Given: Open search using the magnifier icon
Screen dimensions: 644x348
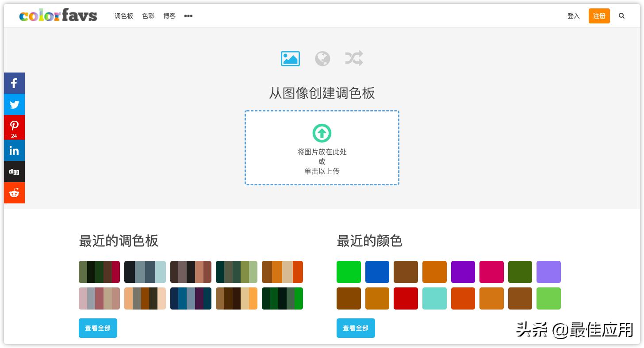Looking at the screenshot, I should pyautogui.click(x=621, y=16).
